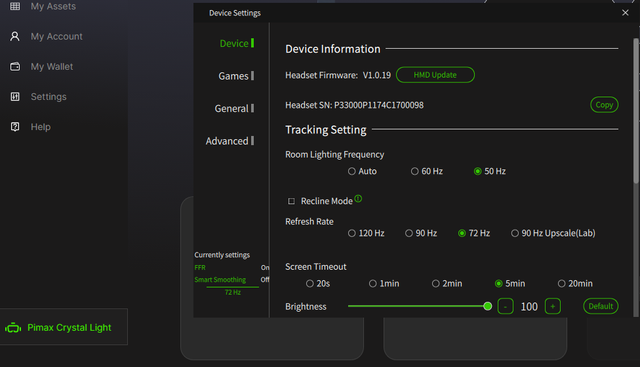
Task: Click the 72 Hz current settings readout
Action: point(233,292)
